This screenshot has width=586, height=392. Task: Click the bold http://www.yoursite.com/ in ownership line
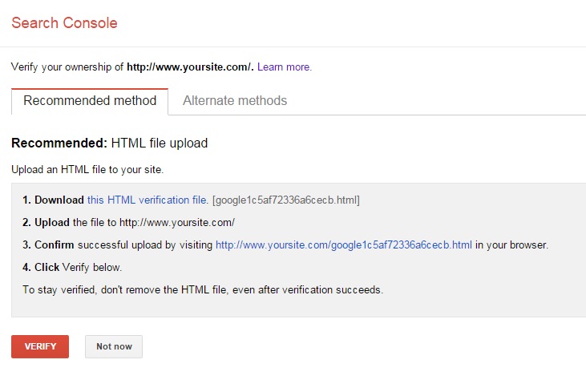point(190,67)
